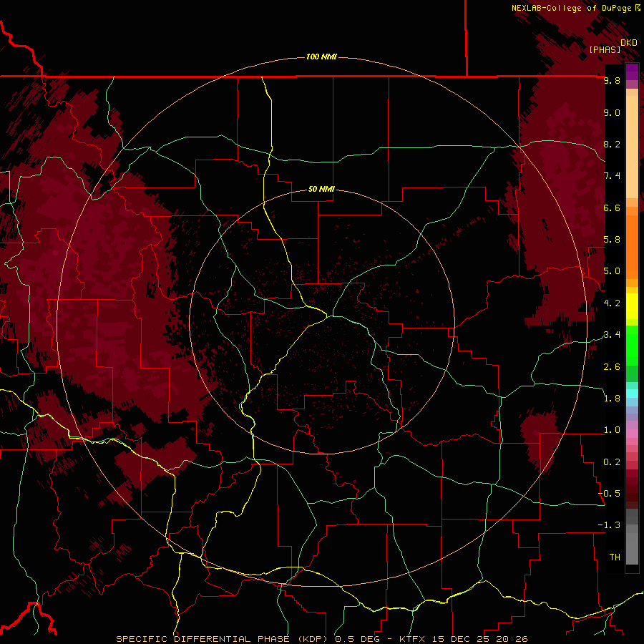Click the TH label on the color scale
Screen dimensions: 644x644
click(x=615, y=557)
